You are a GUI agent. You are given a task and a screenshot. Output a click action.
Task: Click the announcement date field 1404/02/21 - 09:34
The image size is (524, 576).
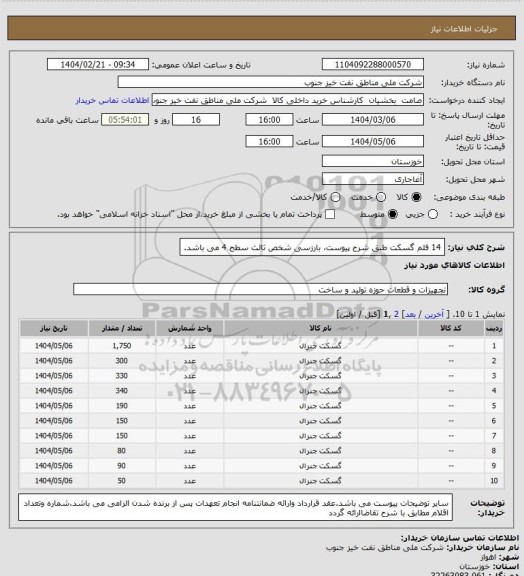pos(98,65)
